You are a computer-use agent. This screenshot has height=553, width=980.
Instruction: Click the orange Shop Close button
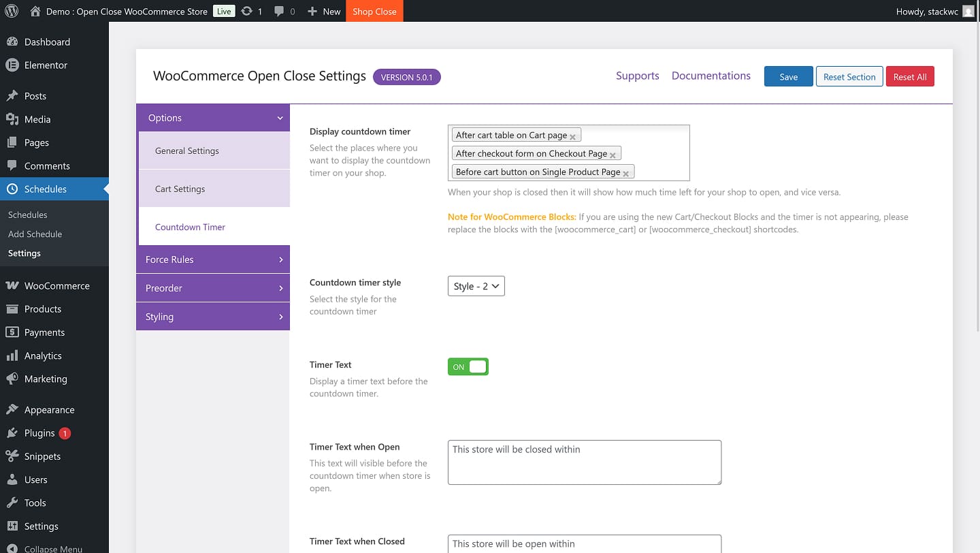(374, 11)
